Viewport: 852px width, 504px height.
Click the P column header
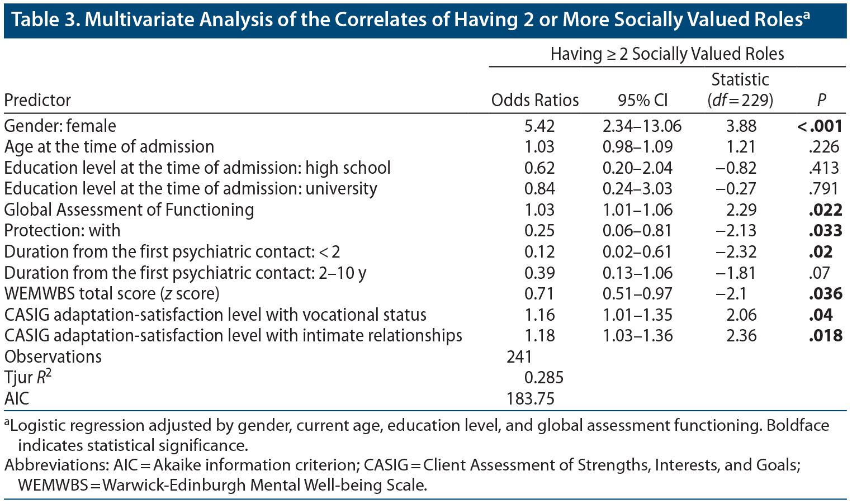[x=821, y=100]
